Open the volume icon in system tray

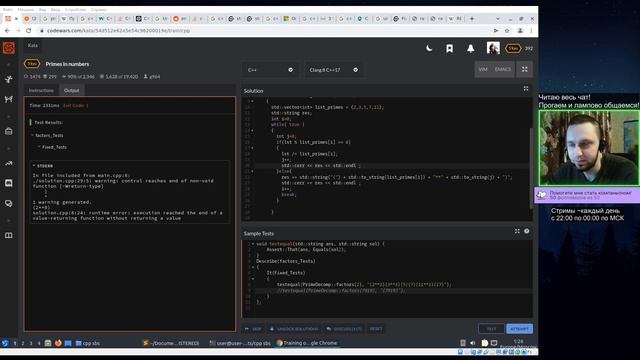[473, 343]
